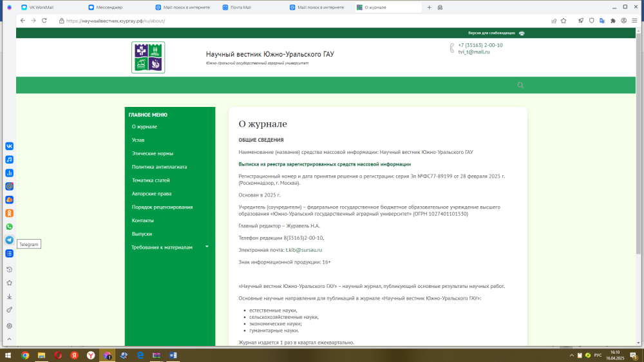
Task: Open the browser hamburger menu
Action: pos(634,21)
